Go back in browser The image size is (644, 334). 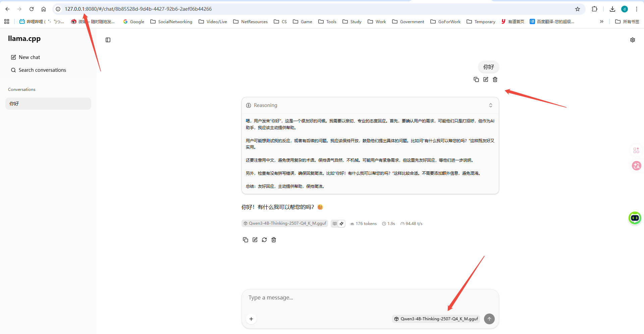coord(7,9)
